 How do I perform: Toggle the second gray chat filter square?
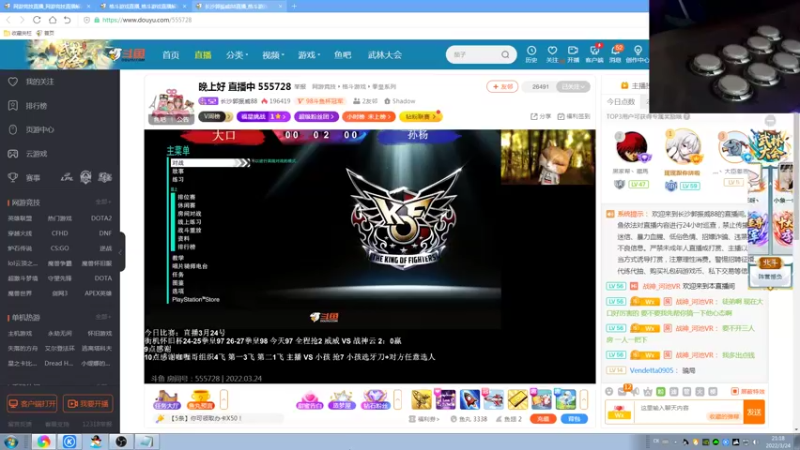click(x=687, y=391)
